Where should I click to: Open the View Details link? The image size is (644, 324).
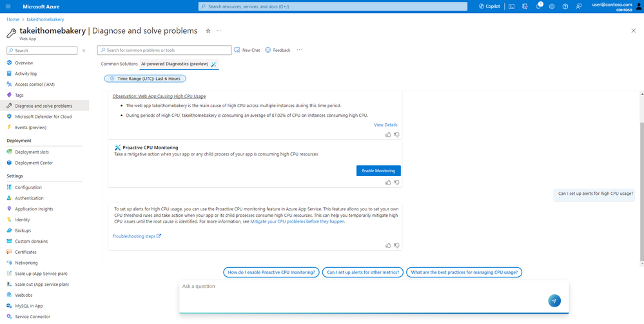tap(385, 125)
